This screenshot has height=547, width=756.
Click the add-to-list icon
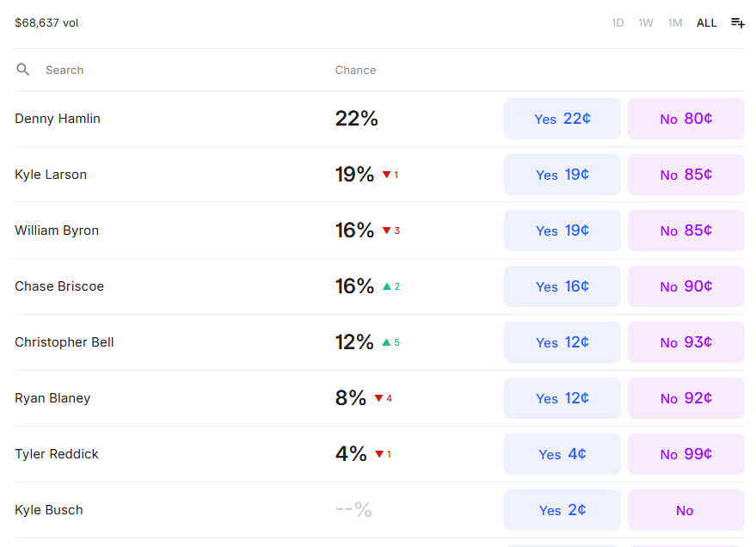(737, 23)
